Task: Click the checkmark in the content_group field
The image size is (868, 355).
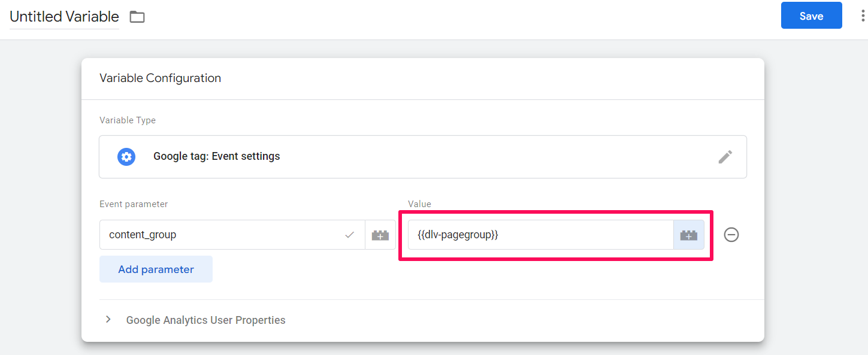Action: coord(350,235)
